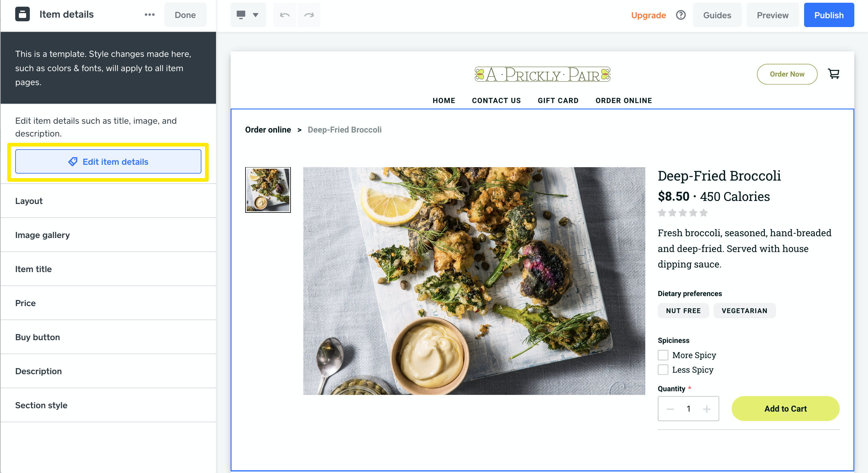Image resolution: width=868 pixels, height=473 pixels.
Task: Open more options via the ellipsis icon
Action: (x=149, y=15)
